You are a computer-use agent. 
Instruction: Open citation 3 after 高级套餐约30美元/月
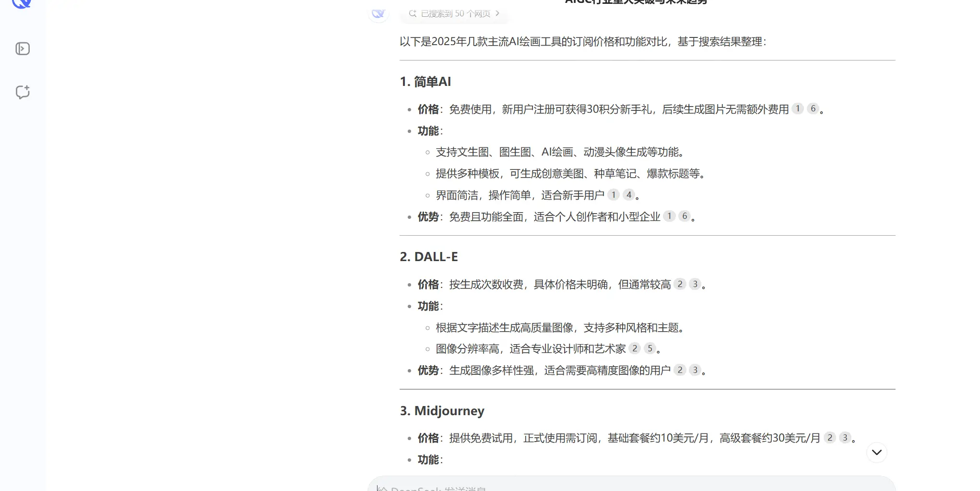(846, 438)
